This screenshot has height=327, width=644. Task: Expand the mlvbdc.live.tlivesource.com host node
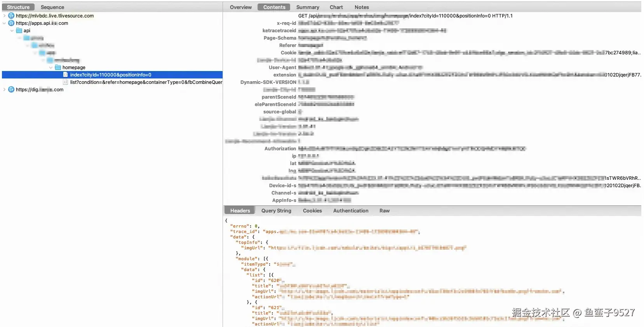pyautogui.click(x=4, y=16)
